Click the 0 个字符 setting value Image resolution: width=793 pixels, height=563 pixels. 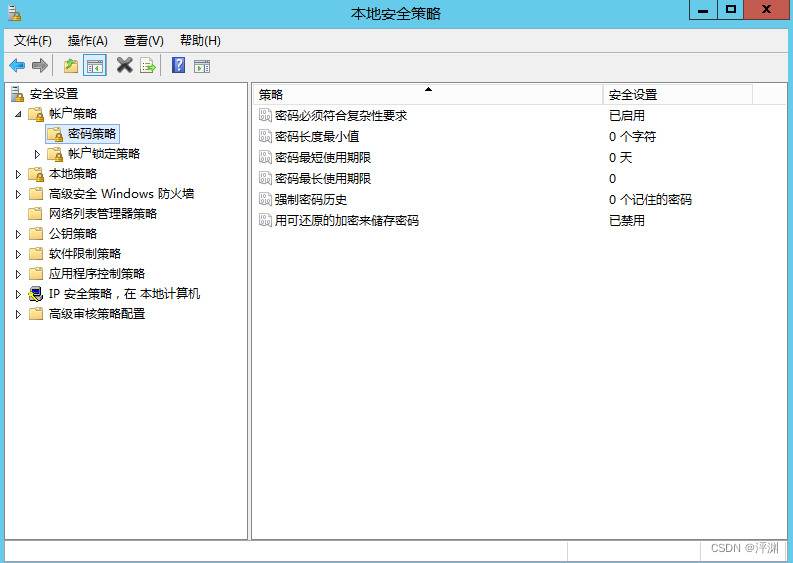pos(632,137)
